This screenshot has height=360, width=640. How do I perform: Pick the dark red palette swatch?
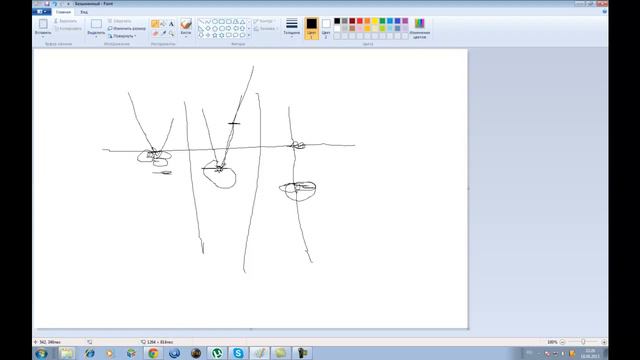click(352, 21)
